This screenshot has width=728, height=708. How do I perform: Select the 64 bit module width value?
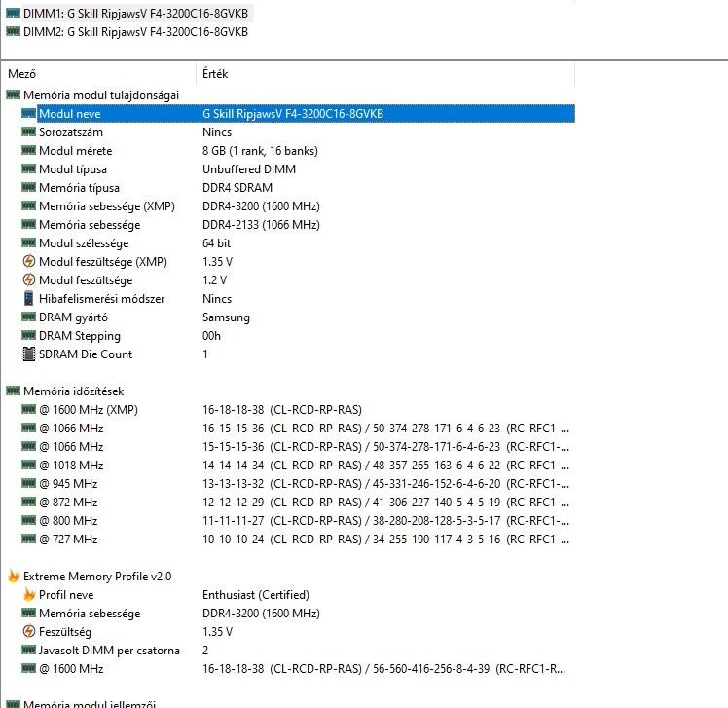(216, 243)
